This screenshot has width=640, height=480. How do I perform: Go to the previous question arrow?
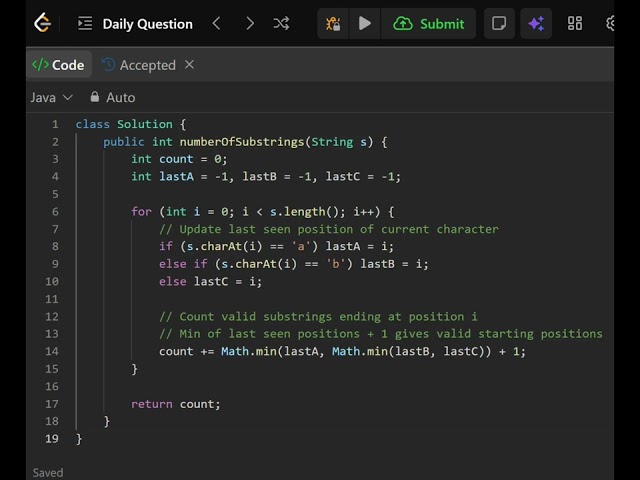click(x=217, y=23)
